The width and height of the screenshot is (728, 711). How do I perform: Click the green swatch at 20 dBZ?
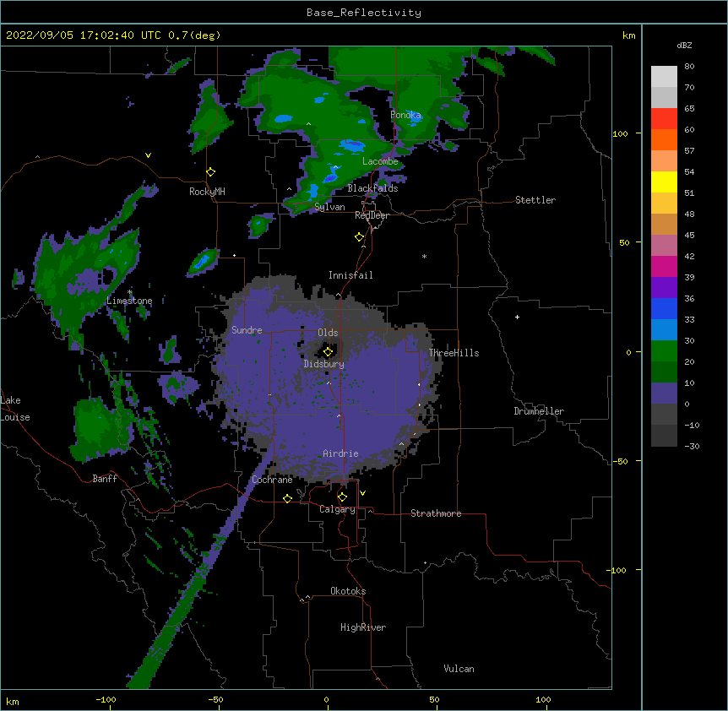(x=664, y=351)
